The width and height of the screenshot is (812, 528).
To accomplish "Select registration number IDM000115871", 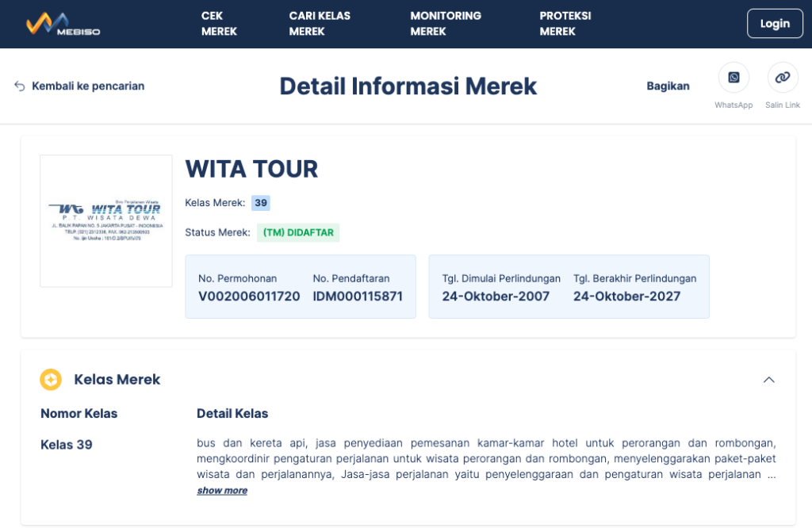I will (x=358, y=296).
